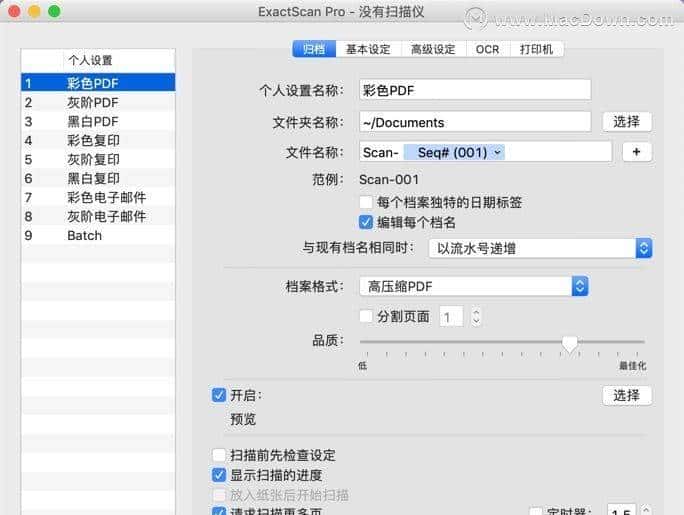Viewport: 684px width, 515px height.
Task: Open the Seq# (001) token dropdown
Action: click(454, 152)
